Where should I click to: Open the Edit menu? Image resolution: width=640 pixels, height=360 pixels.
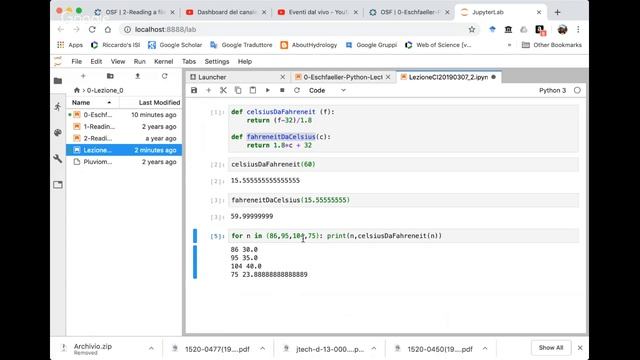[96, 61]
